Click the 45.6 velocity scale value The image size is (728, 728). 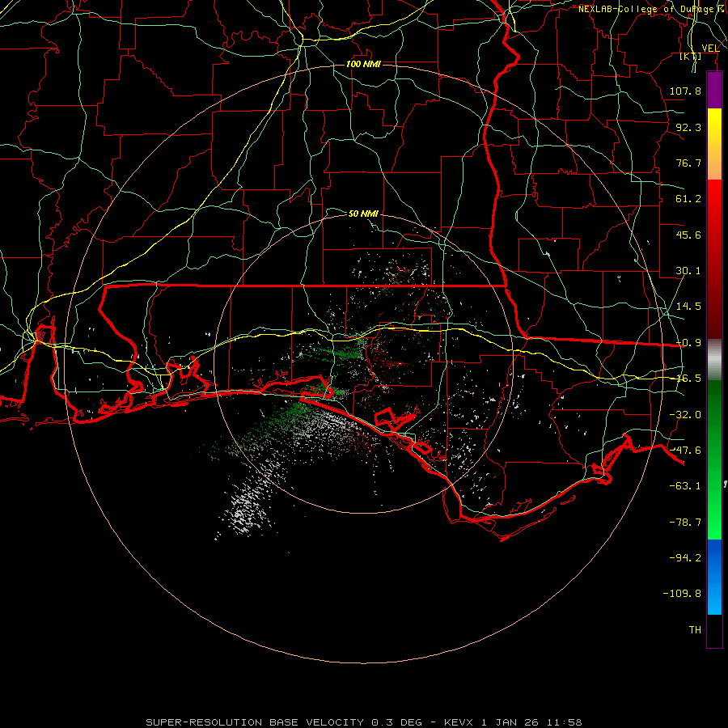point(688,235)
